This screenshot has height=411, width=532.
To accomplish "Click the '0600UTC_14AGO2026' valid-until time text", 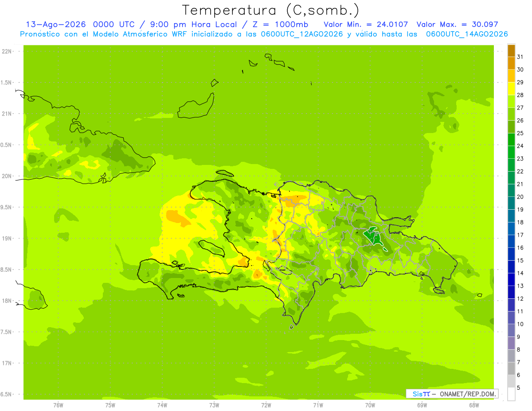I will click(x=467, y=34).
